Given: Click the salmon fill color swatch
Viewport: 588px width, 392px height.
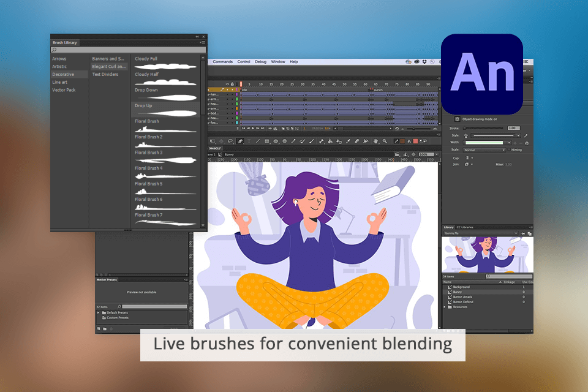Looking at the screenshot, I should (415, 141).
